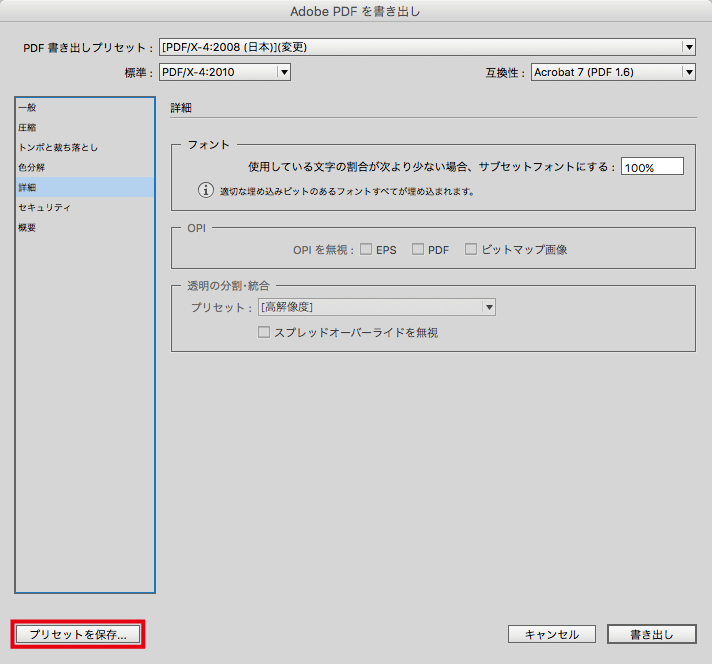Click the info icon in フォント section
Image resolution: width=712 pixels, height=664 pixels.
(206, 190)
